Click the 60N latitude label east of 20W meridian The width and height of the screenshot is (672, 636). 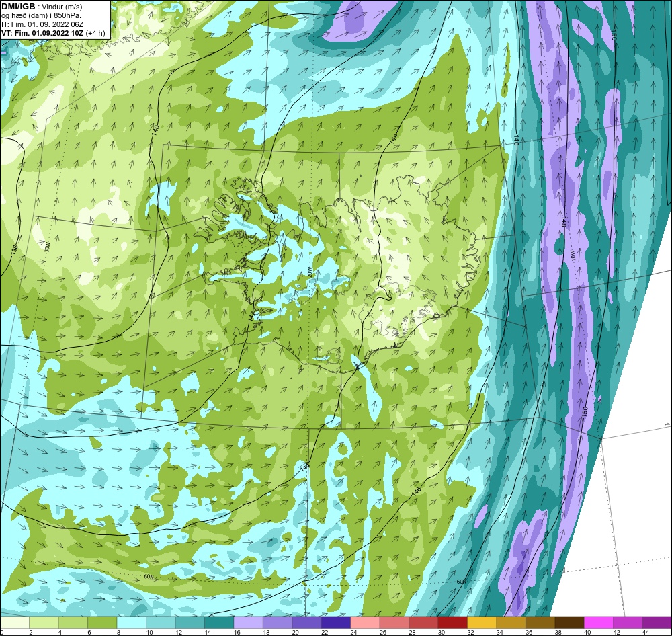(x=461, y=582)
